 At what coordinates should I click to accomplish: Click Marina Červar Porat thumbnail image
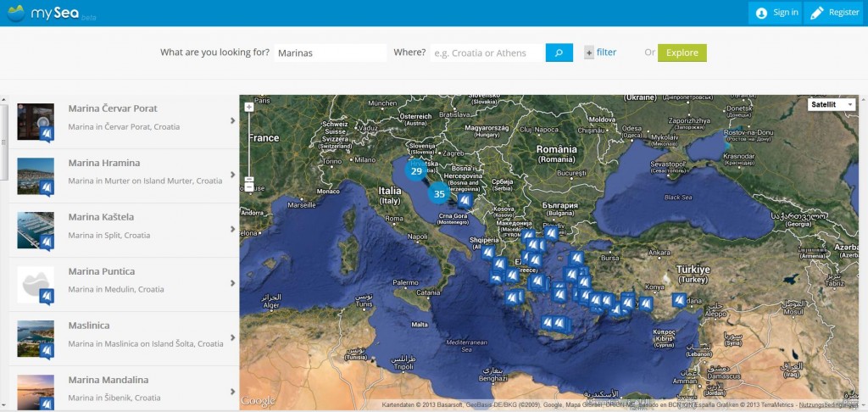(x=36, y=122)
